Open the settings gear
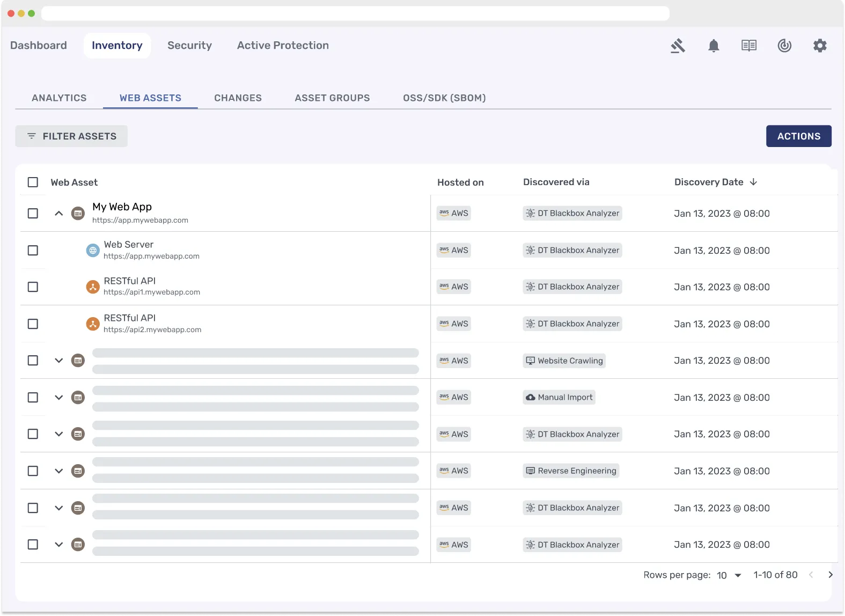 (x=820, y=46)
